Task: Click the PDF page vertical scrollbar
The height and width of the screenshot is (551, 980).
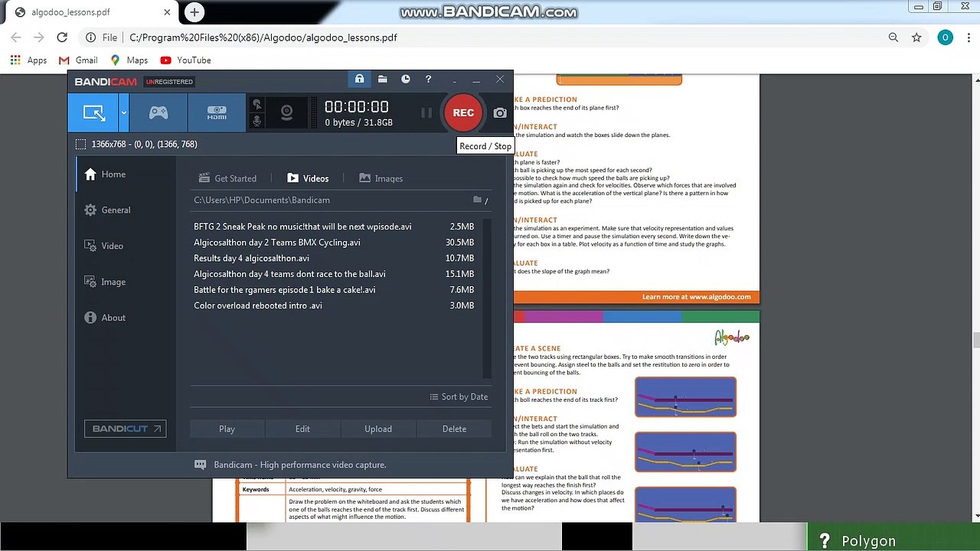Action: click(x=975, y=341)
